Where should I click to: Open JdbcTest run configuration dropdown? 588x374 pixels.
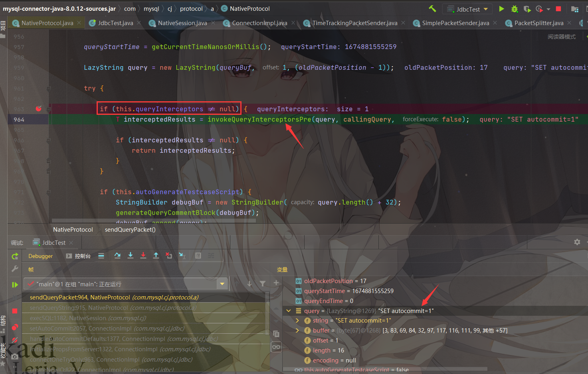point(468,9)
